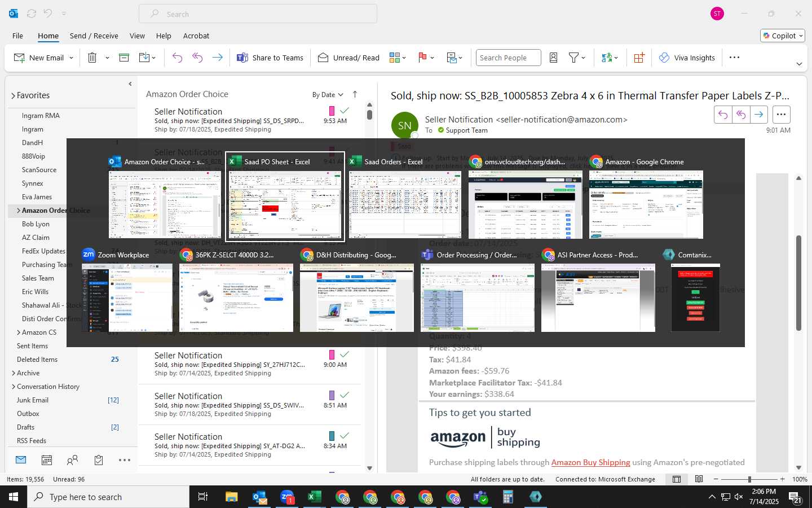Image resolution: width=812 pixels, height=508 pixels.
Task: Switch to the Home tab
Action: [48, 36]
